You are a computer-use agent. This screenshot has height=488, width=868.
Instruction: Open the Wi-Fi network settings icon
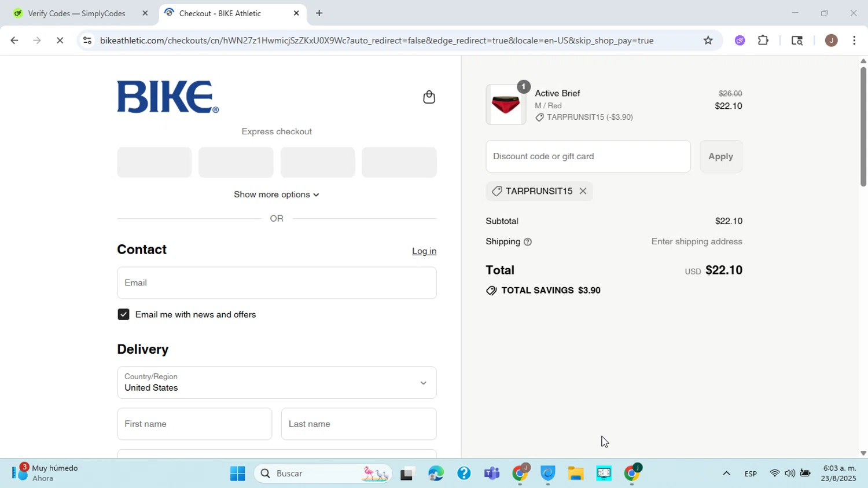point(774,474)
